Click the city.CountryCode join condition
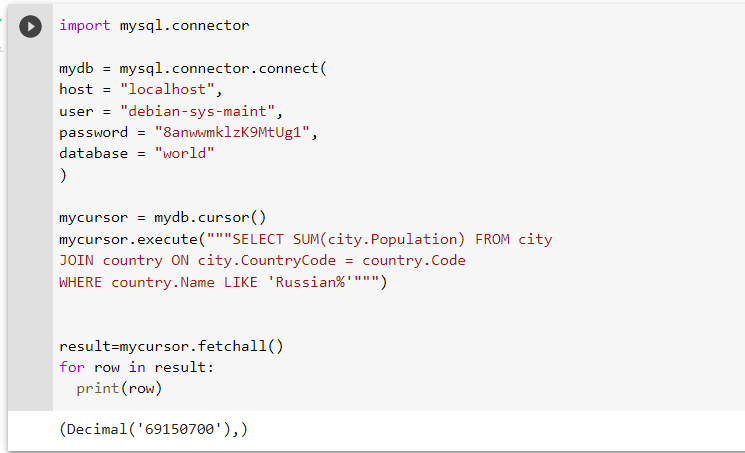745x453 pixels. (x=267, y=260)
